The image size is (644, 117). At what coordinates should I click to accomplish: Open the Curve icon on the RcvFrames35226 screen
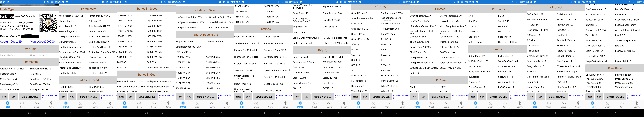pos(37,103)
